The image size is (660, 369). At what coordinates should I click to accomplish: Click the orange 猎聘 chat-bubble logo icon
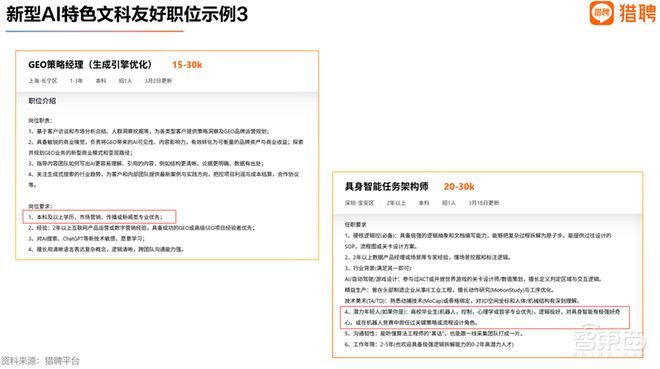(601, 13)
